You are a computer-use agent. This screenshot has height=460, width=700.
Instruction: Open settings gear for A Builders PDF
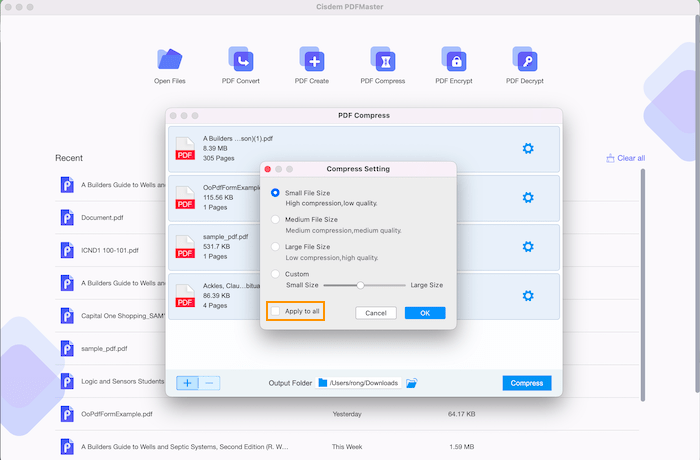tap(528, 149)
